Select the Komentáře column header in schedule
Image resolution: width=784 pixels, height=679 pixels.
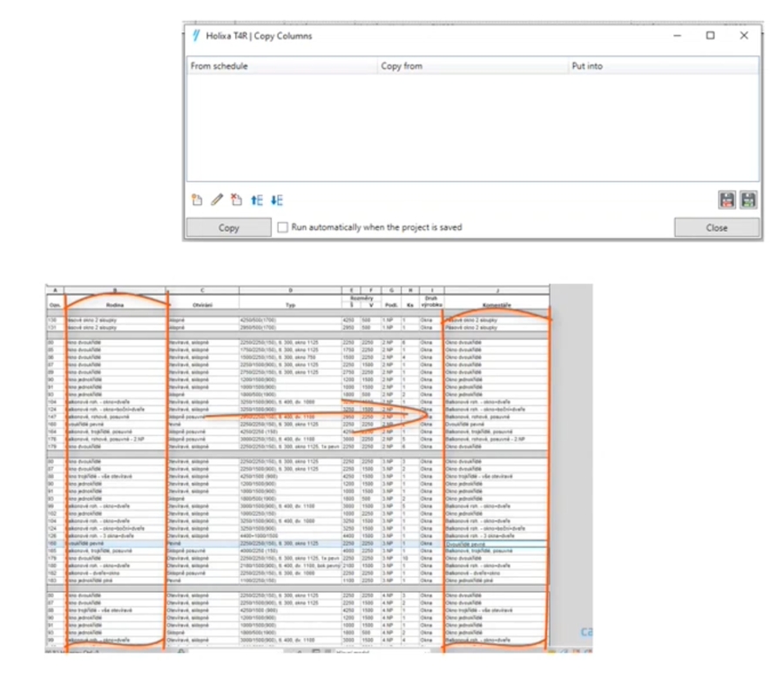(496, 304)
